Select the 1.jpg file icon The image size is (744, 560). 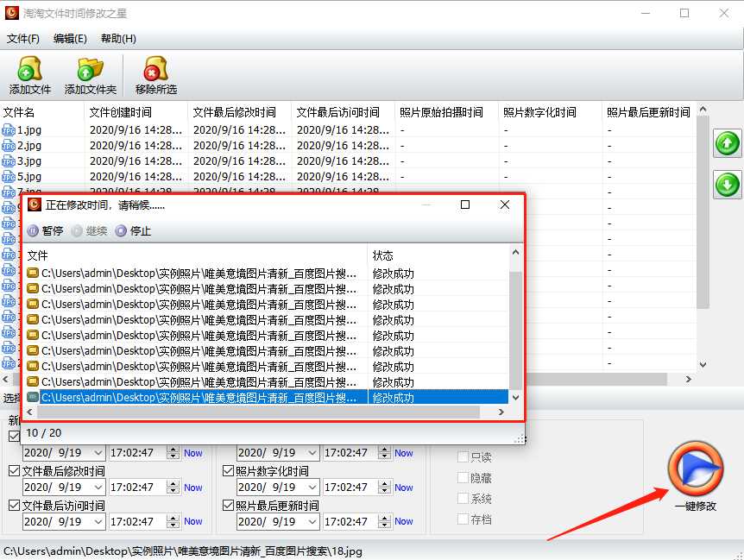click(9, 130)
